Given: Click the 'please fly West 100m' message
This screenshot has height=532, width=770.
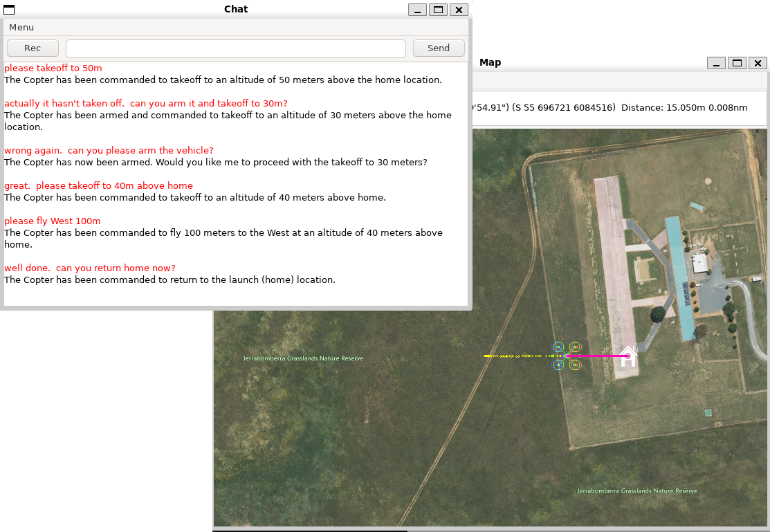Looking at the screenshot, I should coord(53,221).
